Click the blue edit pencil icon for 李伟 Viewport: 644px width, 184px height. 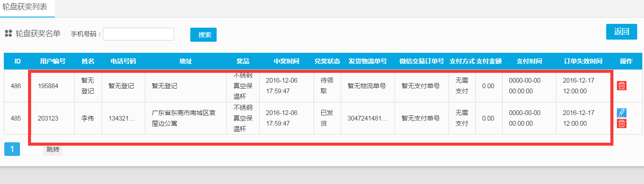tap(621, 113)
